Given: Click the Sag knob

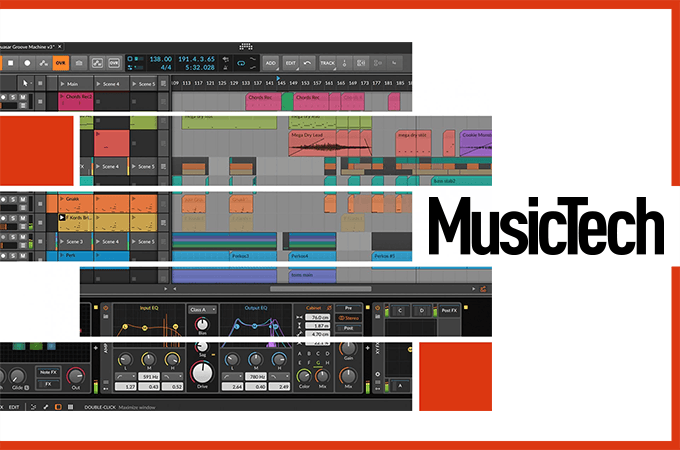Looking at the screenshot, I should pyautogui.click(x=202, y=347).
